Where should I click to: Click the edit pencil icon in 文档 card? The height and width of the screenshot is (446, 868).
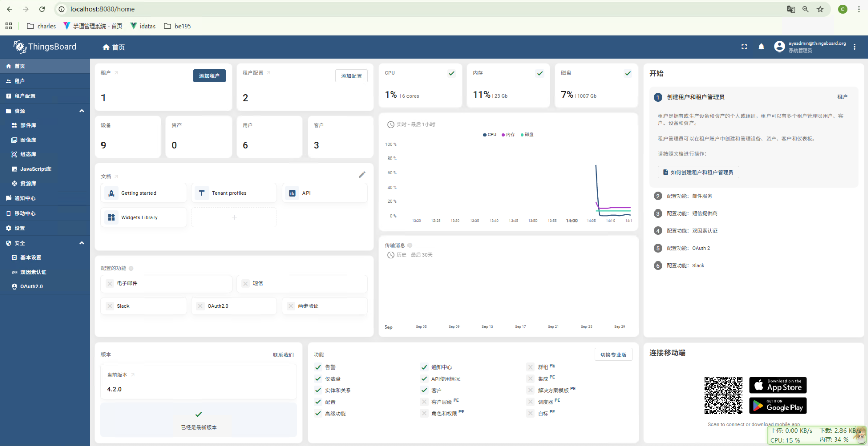(x=362, y=175)
